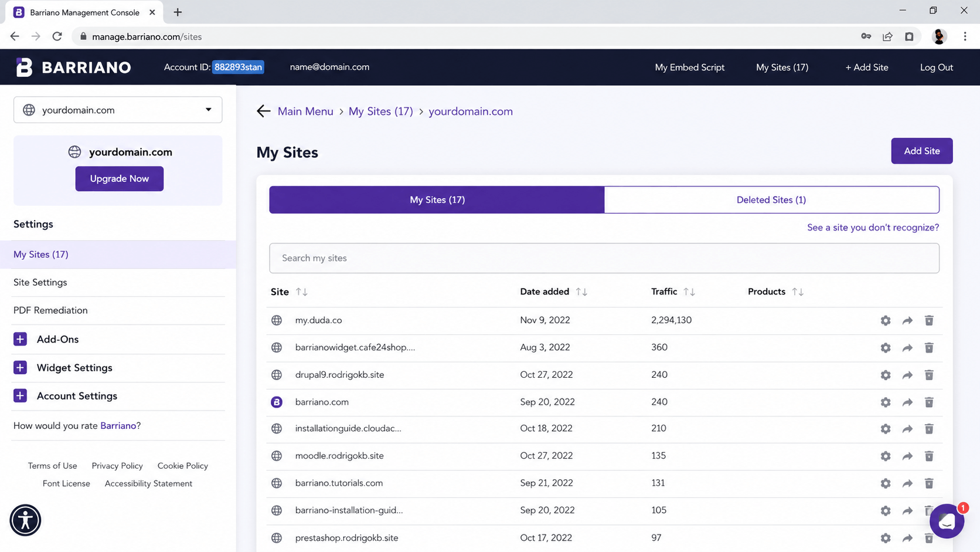Switch to Deleted Sites (1) tab

pyautogui.click(x=771, y=200)
